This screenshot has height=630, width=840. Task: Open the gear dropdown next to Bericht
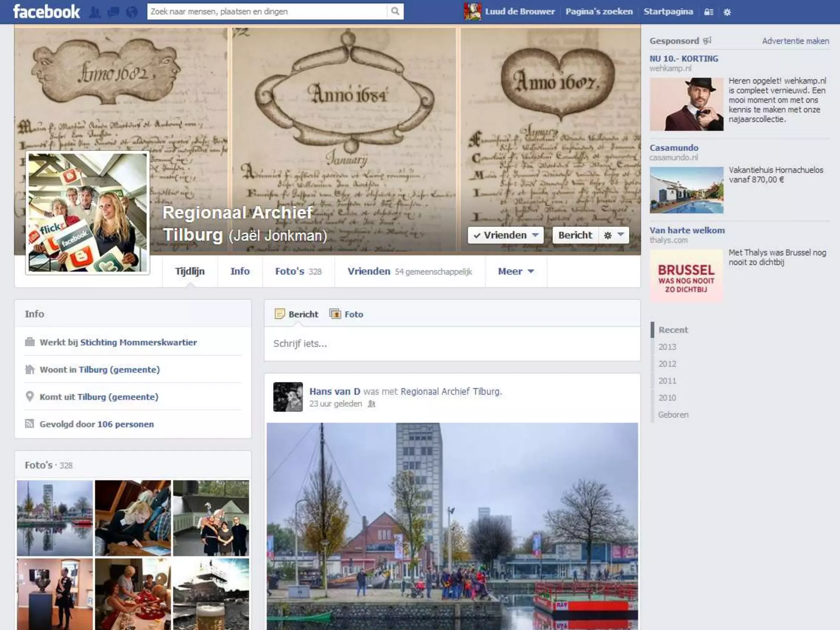(614, 235)
